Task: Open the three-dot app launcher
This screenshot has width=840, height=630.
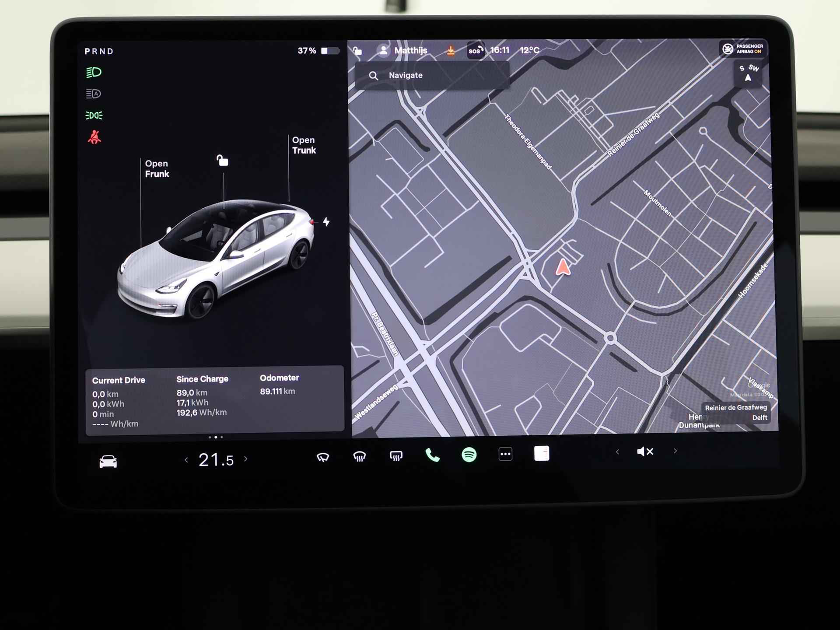Action: click(505, 454)
